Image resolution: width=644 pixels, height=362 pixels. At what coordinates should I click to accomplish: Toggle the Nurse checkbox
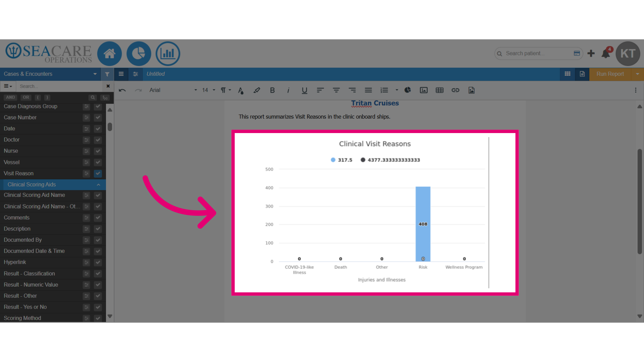[98, 151]
